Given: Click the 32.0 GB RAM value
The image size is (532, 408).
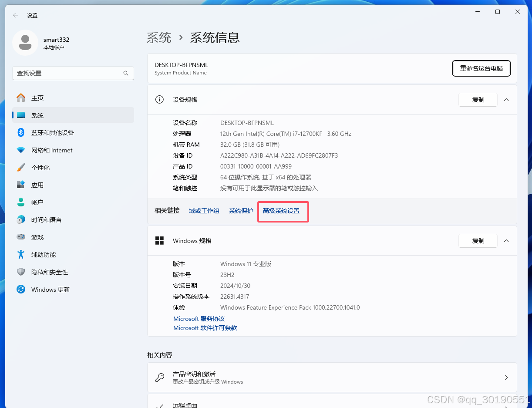Looking at the screenshot, I should pyautogui.click(x=250, y=145).
